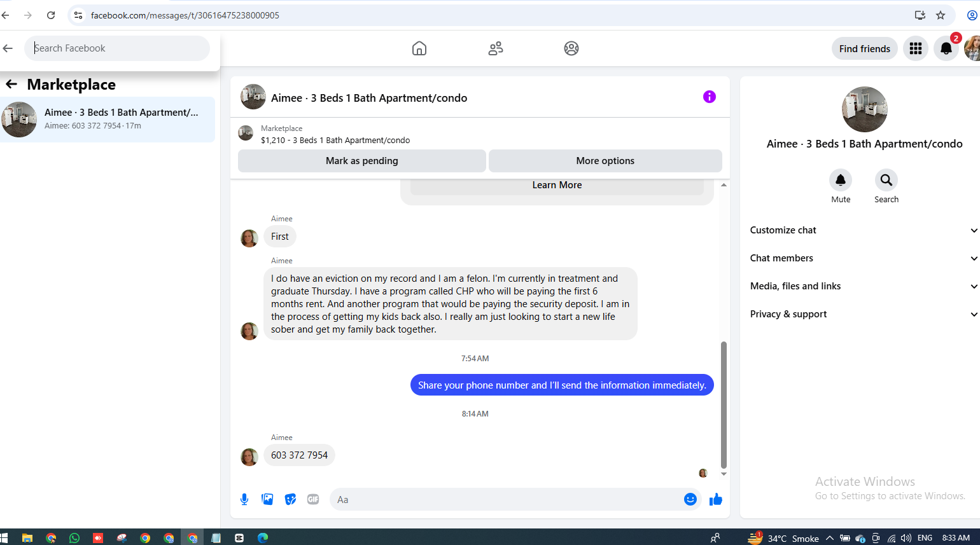
Task: Click the chat scroll up arrow
Action: click(724, 185)
